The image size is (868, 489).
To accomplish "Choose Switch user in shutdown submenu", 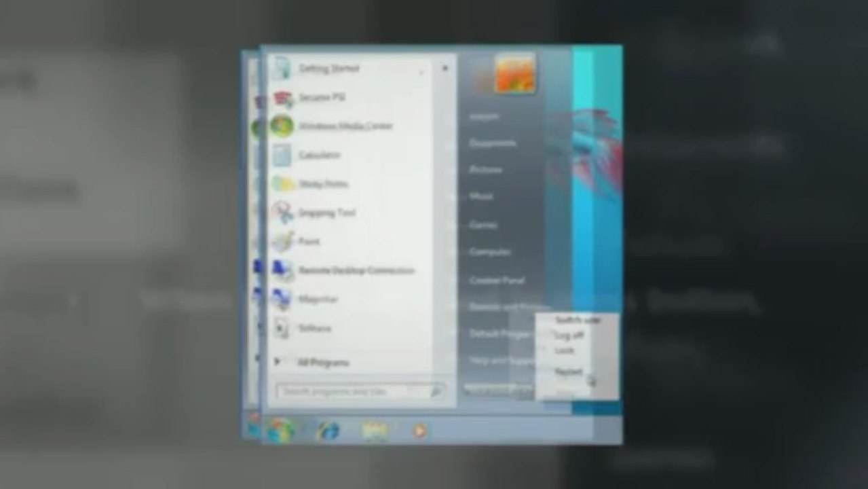I will point(578,320).
